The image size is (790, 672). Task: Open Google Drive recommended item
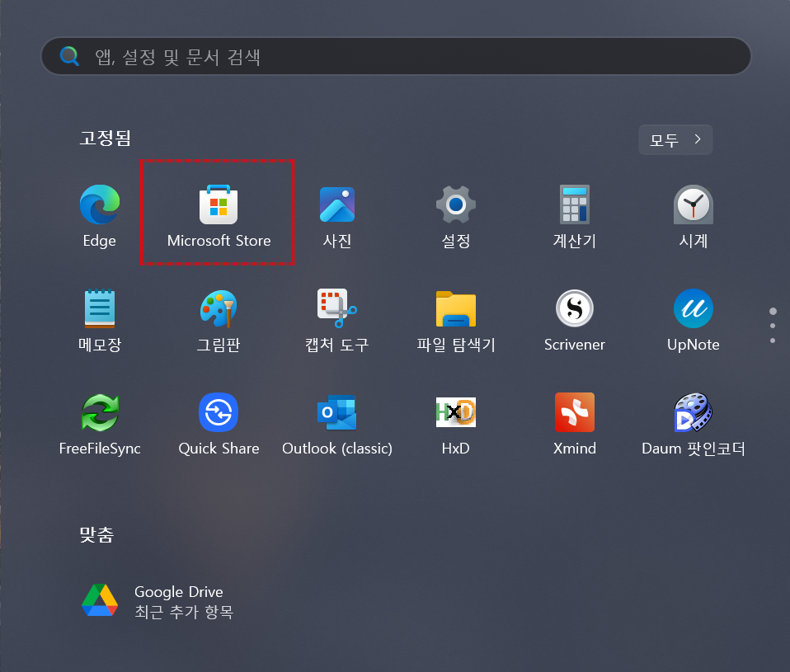pyautogui.click(x=158, y=601)
